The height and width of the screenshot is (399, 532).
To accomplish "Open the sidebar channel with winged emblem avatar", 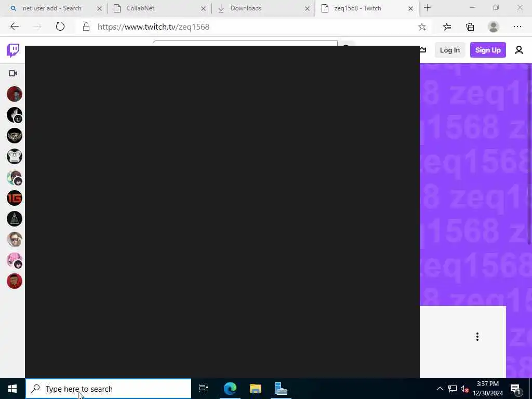I will [x=14, y=136].
